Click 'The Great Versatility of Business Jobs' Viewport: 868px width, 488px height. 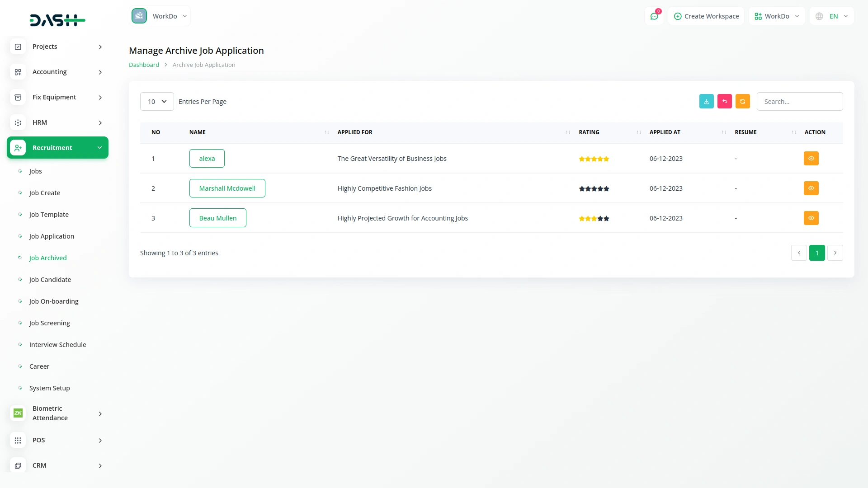(392, 159)
